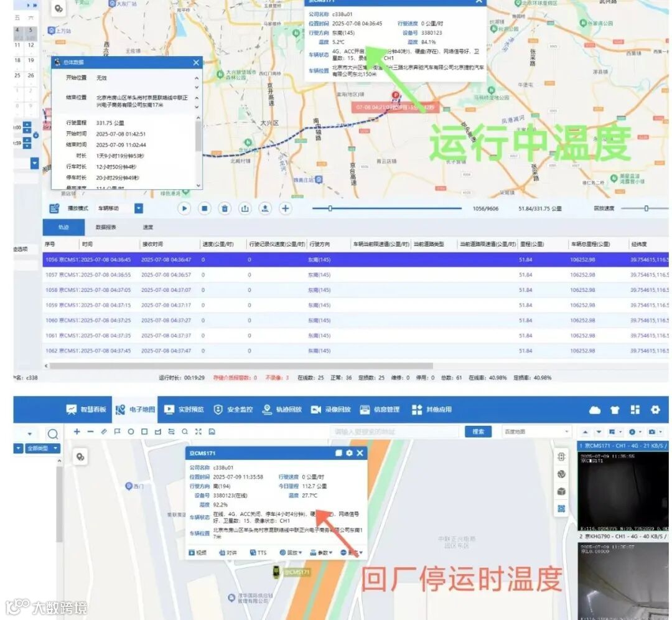The height and width of the screenshot is (620, 672).
Task: Switch to the 数据报表 tab
Action: (105, 227)
